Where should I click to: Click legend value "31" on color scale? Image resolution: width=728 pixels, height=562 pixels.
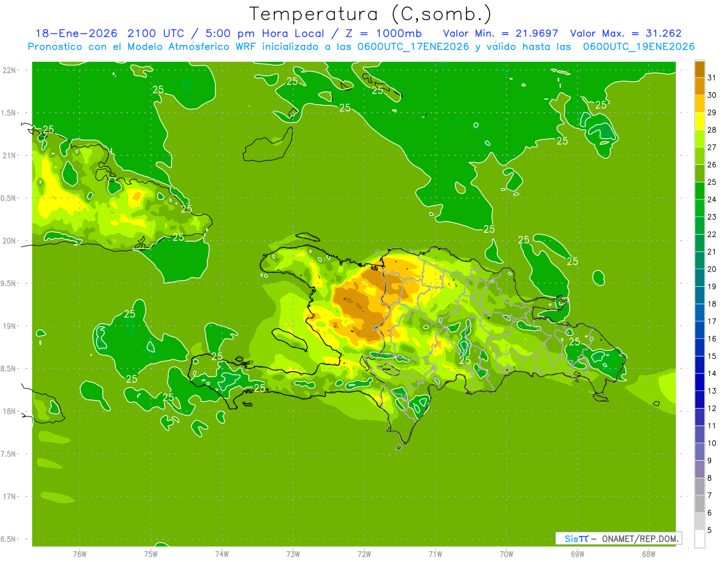pos(712,78)
